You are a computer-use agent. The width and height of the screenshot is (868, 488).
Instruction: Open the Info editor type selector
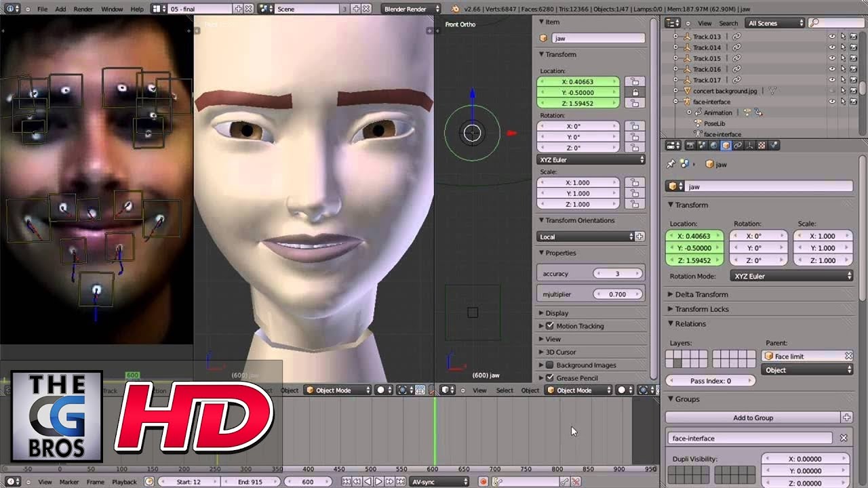[x=12, y=9]
